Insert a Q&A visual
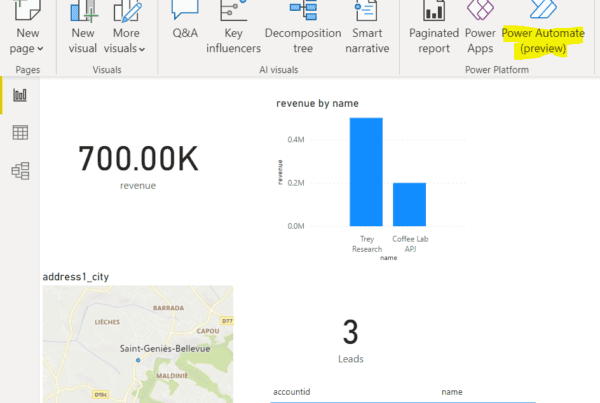 (x=185, y=20)
